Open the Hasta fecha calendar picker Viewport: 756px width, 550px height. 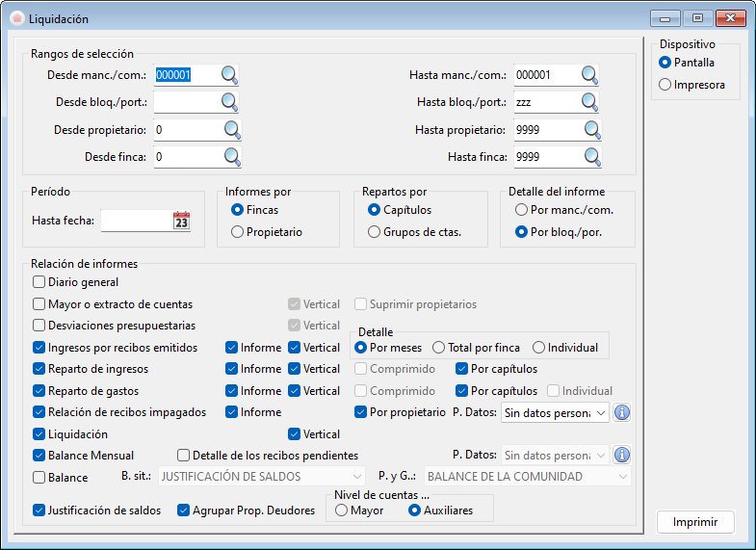(x=181, y=221)
